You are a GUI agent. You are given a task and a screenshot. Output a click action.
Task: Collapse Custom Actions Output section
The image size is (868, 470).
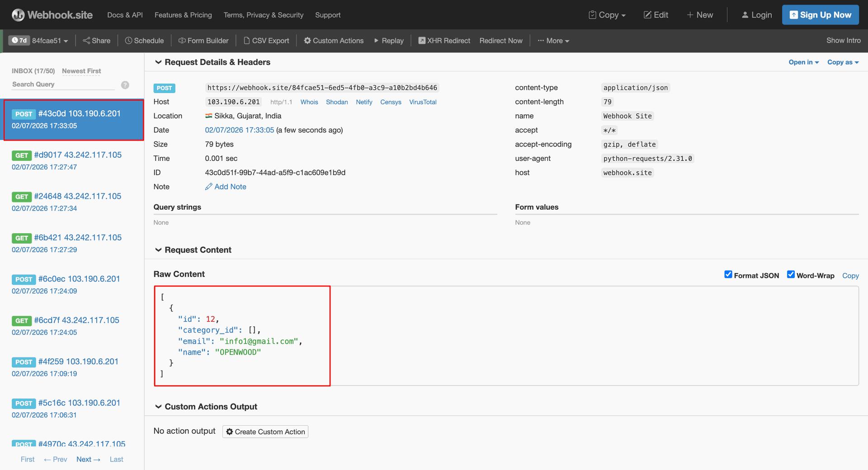pos(158,407)
